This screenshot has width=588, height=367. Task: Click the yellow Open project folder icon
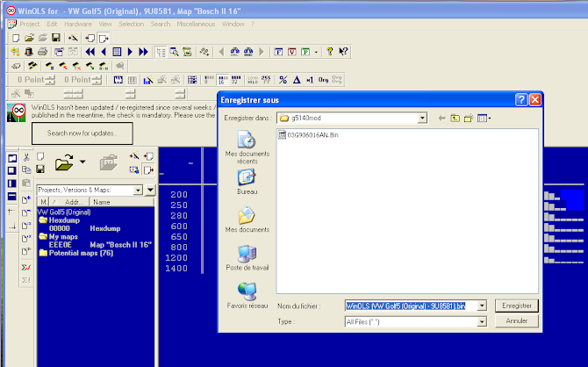coord(29,38)
